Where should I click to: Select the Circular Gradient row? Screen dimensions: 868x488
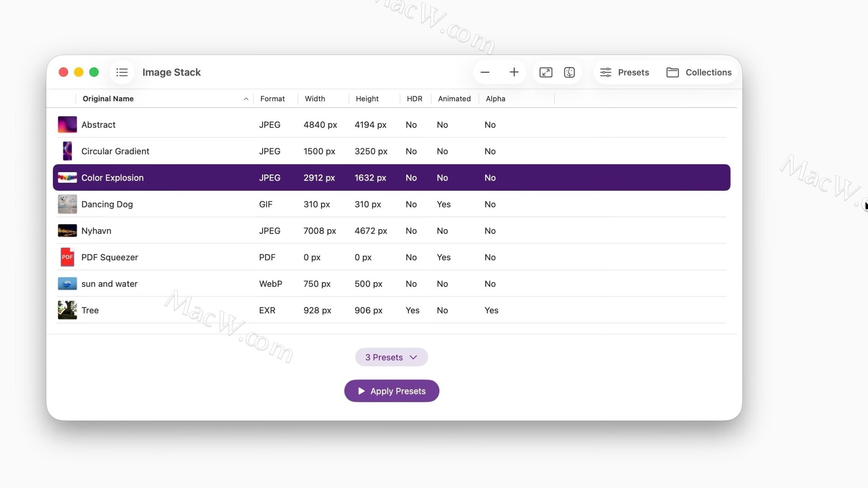pyautogui.click(x=115, y=151)
